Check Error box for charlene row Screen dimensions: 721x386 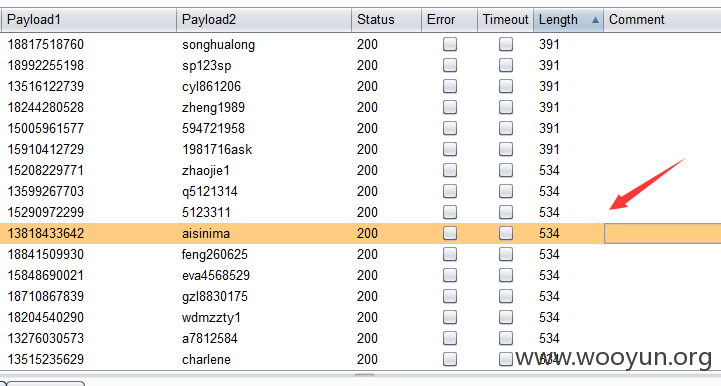pyautogui.click(x=450, y=359)
